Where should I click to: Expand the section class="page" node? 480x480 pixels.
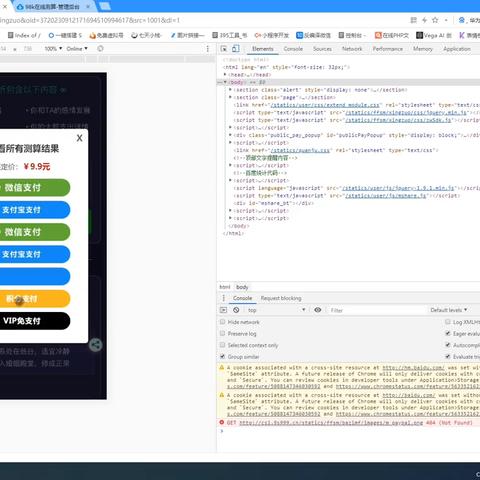click(230, 97)
